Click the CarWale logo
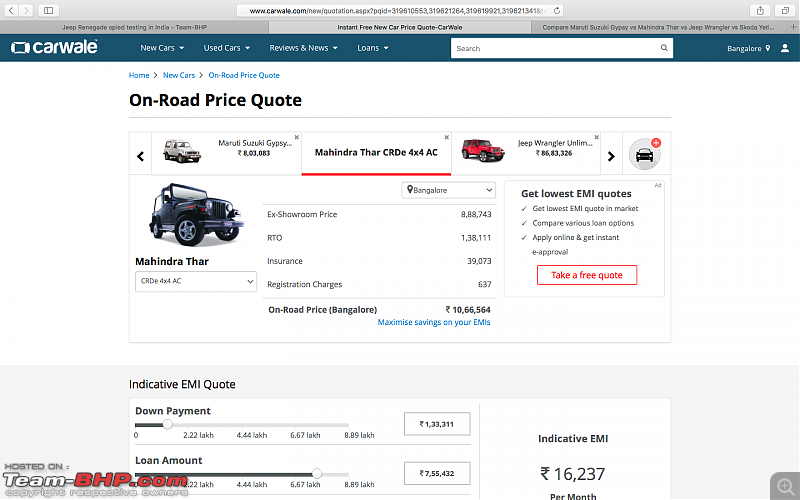This screenshot has height=500, width=800. [54, 47]
